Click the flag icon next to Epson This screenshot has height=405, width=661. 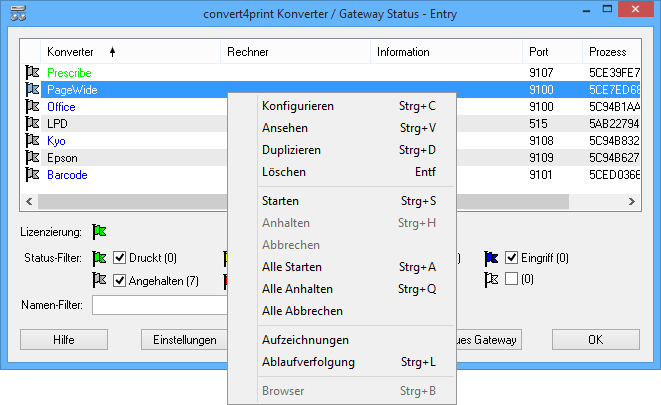pyautogui.click(x=32, y=158)
